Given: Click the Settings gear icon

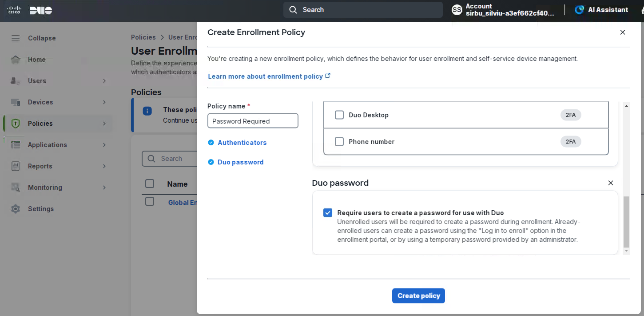Looking at the screenshot, I should coord(16,209).
